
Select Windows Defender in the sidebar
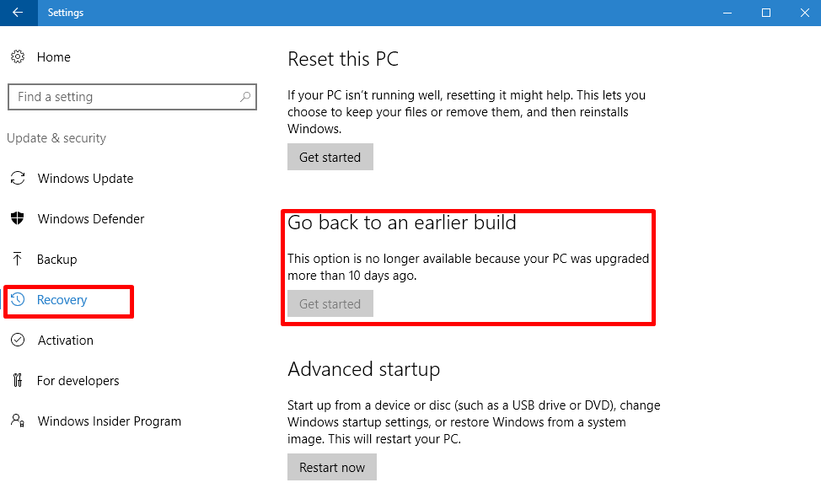tap(91, 219)
